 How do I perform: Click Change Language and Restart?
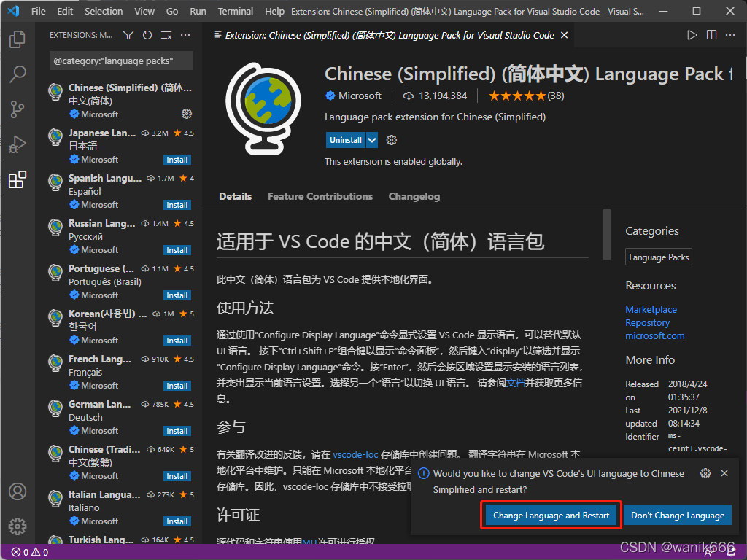click(551, 516)
